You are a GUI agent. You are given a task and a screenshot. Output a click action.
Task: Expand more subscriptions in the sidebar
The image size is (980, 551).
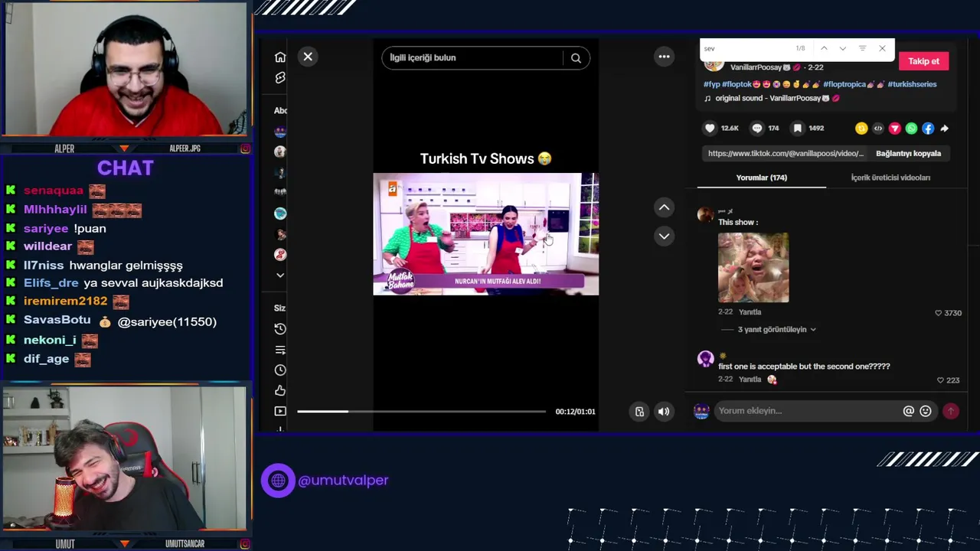(x=280, y=275)
